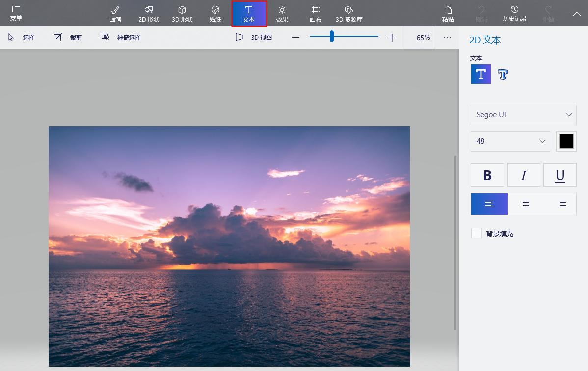This screenshot has width=588, height=371.
Task: Open the font size 48 dropdown
Action: 510,141
